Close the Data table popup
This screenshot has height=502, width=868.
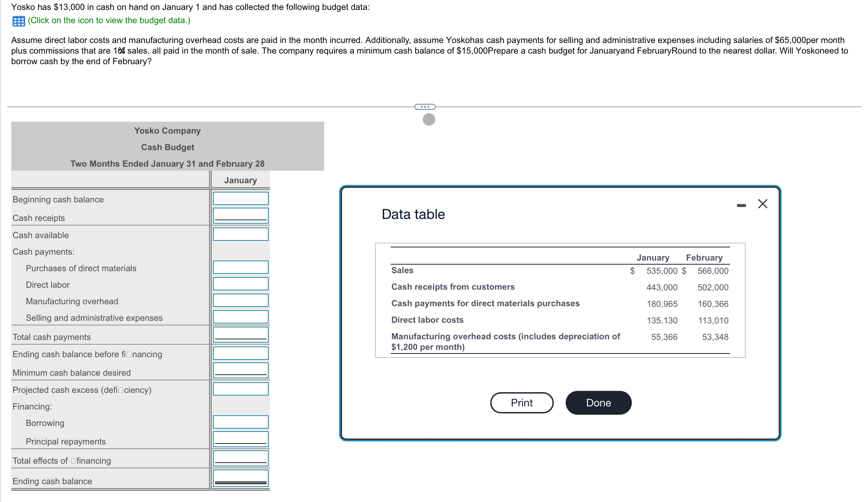(762, 204)
